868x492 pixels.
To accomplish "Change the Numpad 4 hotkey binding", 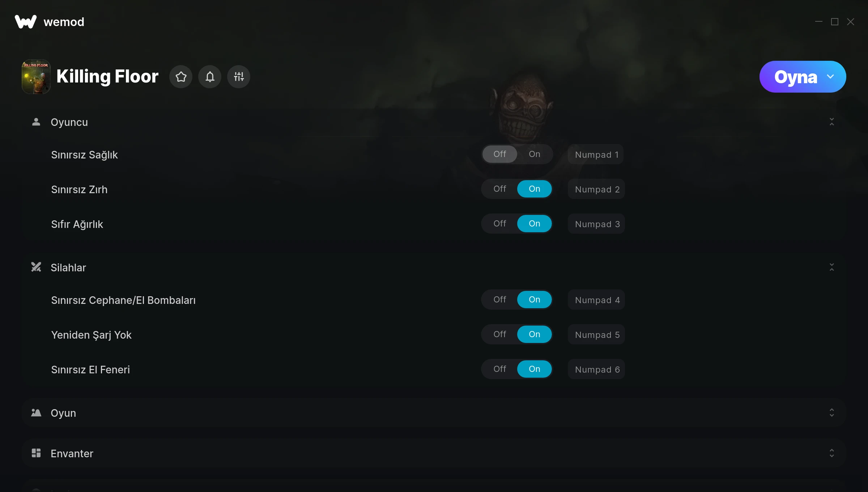I will point(596,300).
